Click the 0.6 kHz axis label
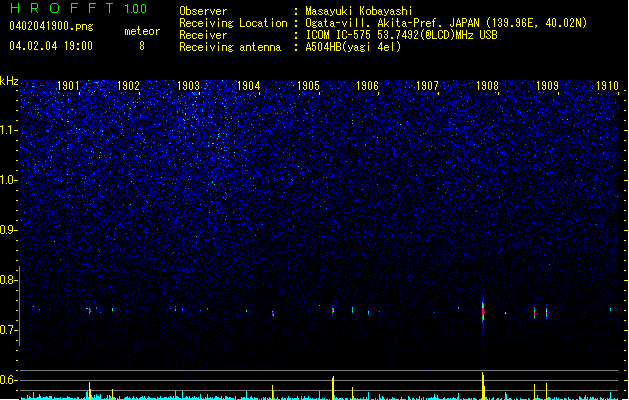 (8, 380)
